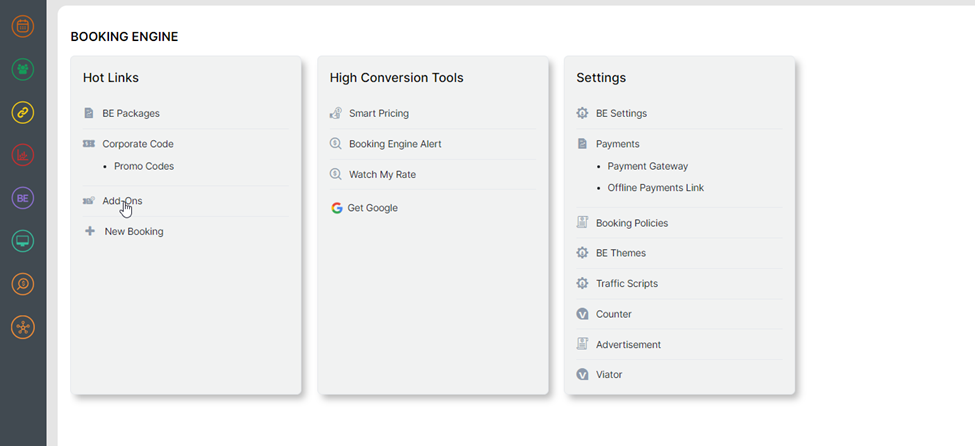The height and width of the screenshot is (446, 975).
Task: Click the Add-Ons link
Action: coord(122,201)
